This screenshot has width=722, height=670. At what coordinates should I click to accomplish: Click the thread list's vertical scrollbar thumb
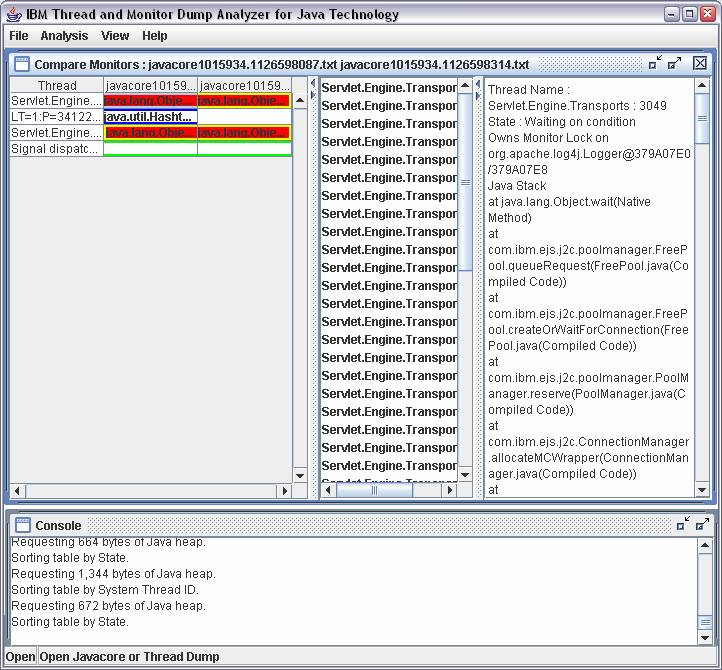466,182
